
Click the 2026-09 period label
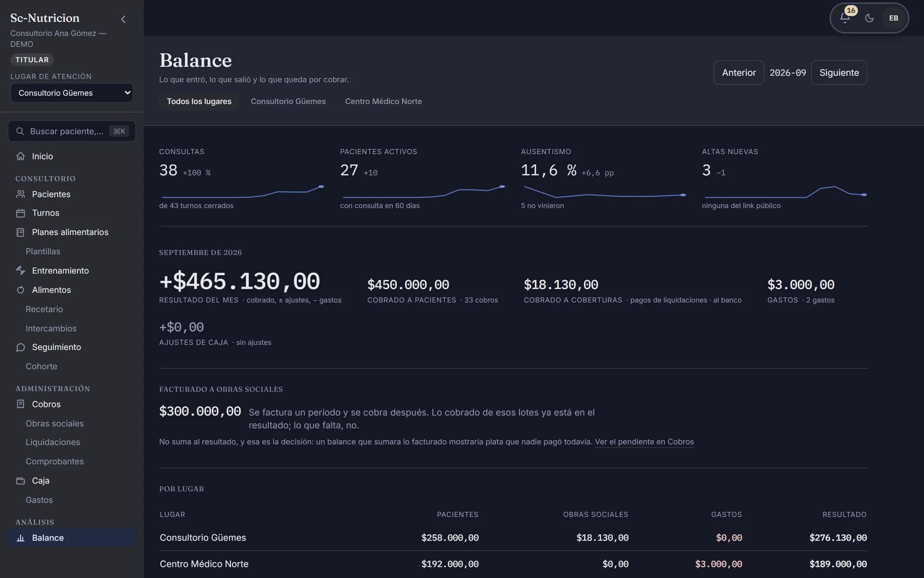pyautogui.click(x=787, y=73)
